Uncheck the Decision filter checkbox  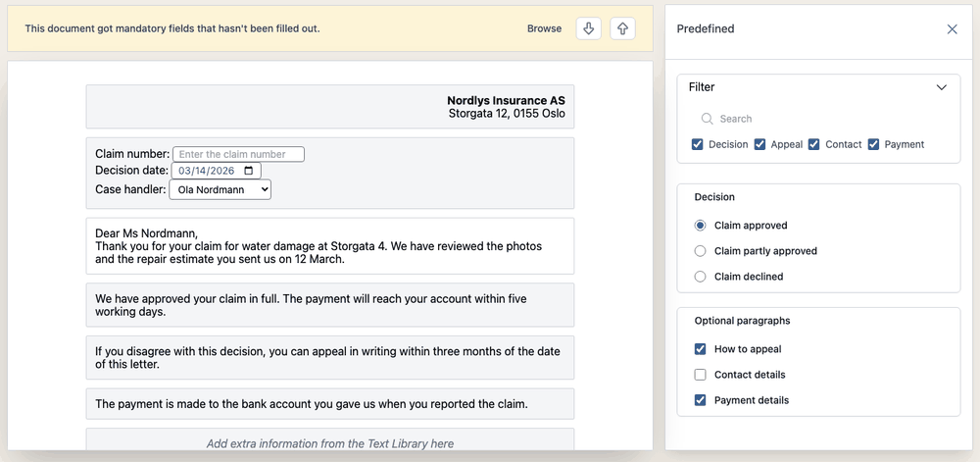[x=698, y=144]
